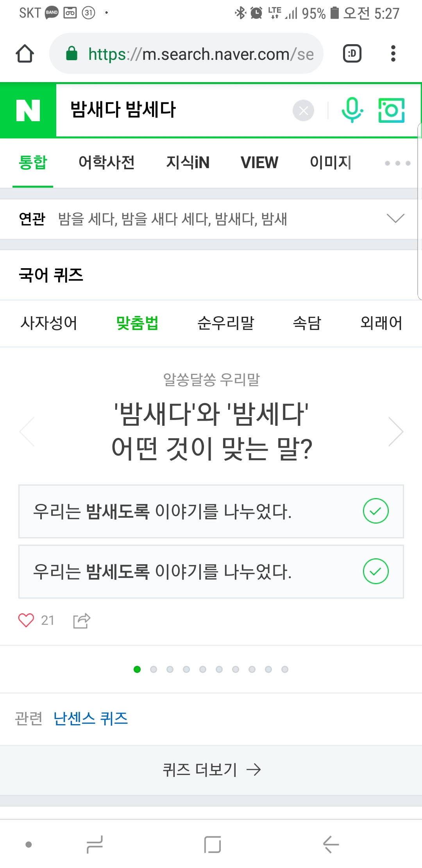
Task: Expand the 연관 related searches chevron
Action: click(395, 218)
